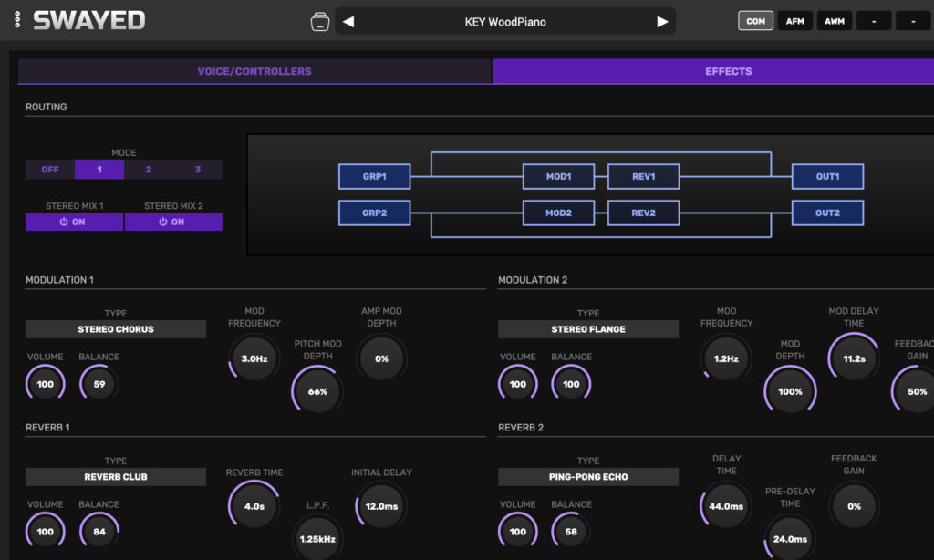
Task: Click the GRP1 routing node
Action: [x=374, y=176]
